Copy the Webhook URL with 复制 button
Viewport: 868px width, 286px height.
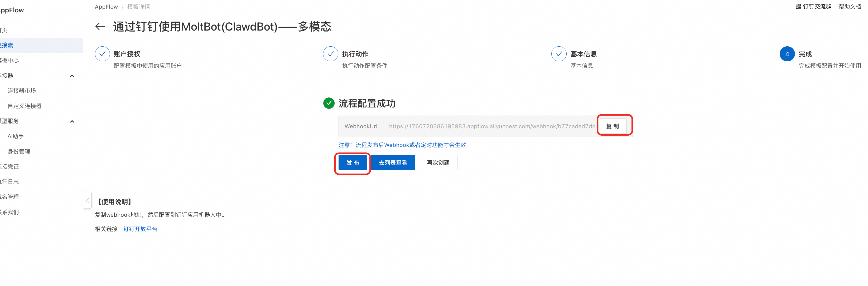click(x=612, y=126)
